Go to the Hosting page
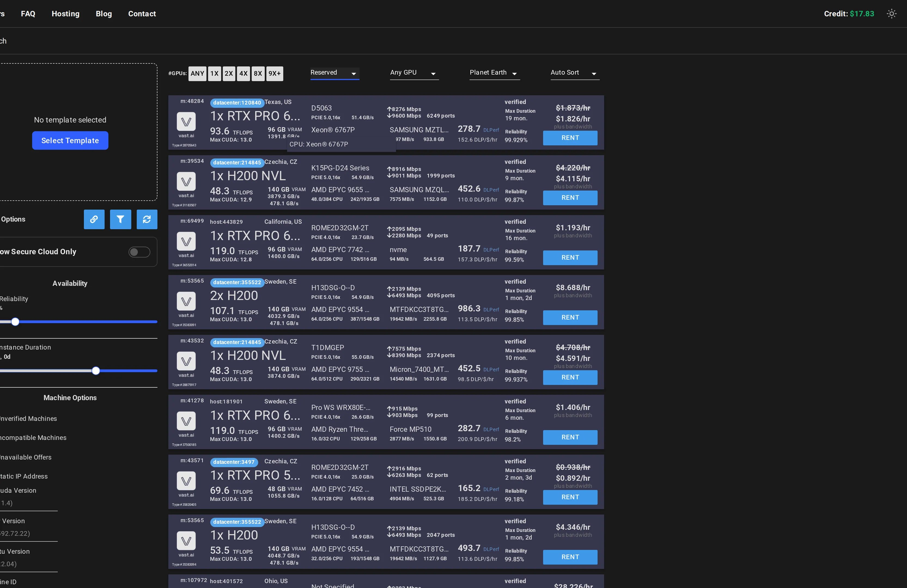Screen dimensions: 907x588 (66, 14)
